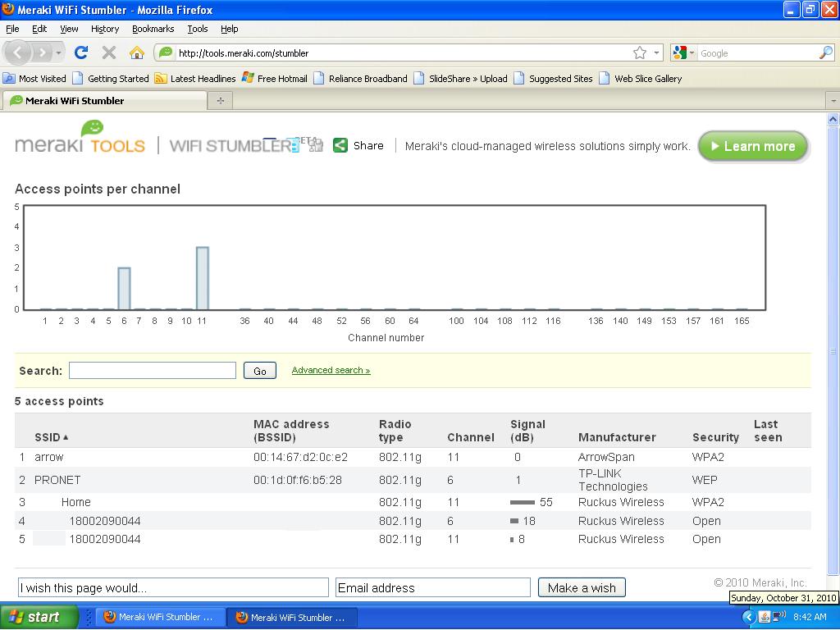Viewport: 840px width, 630px height.
Task: Open the Suggested Sites bookmark
Action: (554, 78)
